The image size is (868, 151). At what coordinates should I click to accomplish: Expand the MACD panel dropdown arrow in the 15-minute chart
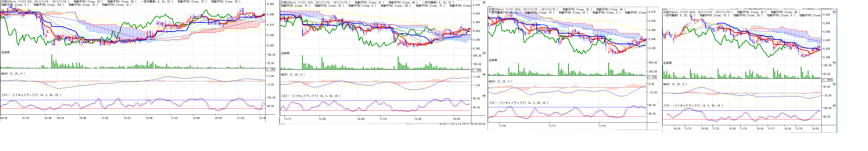484,75
